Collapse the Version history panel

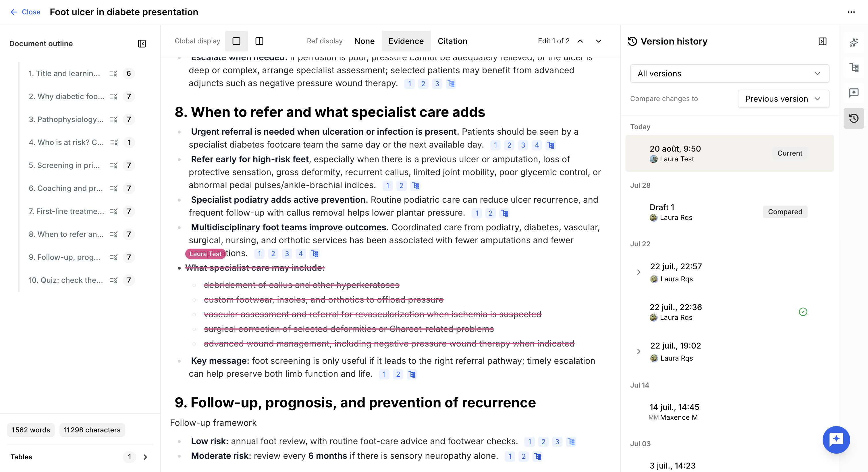823,41
